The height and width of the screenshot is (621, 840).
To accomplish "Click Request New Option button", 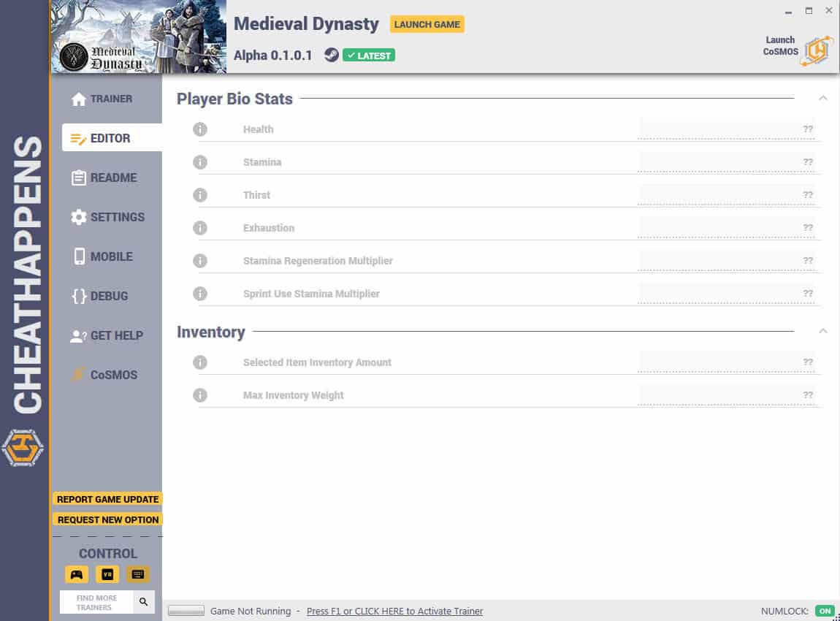I will 107,519.
